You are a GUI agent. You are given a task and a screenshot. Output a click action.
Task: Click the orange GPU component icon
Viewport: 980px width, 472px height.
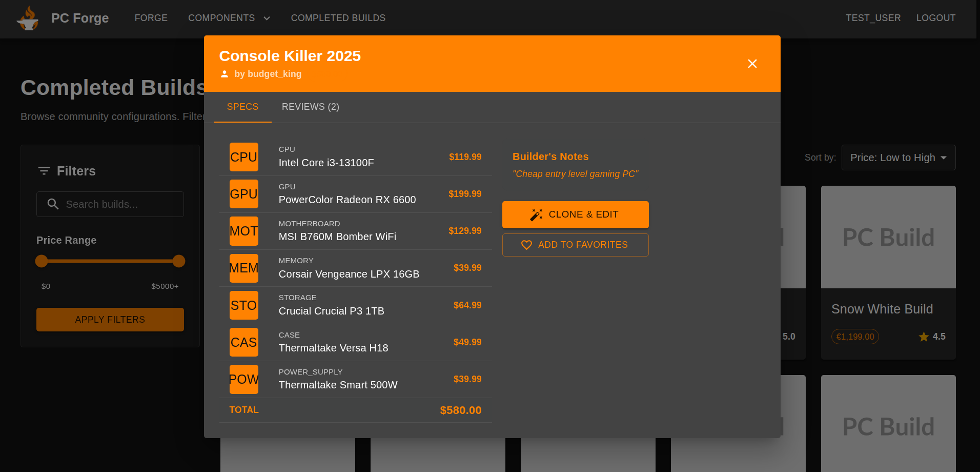point(243,194)
